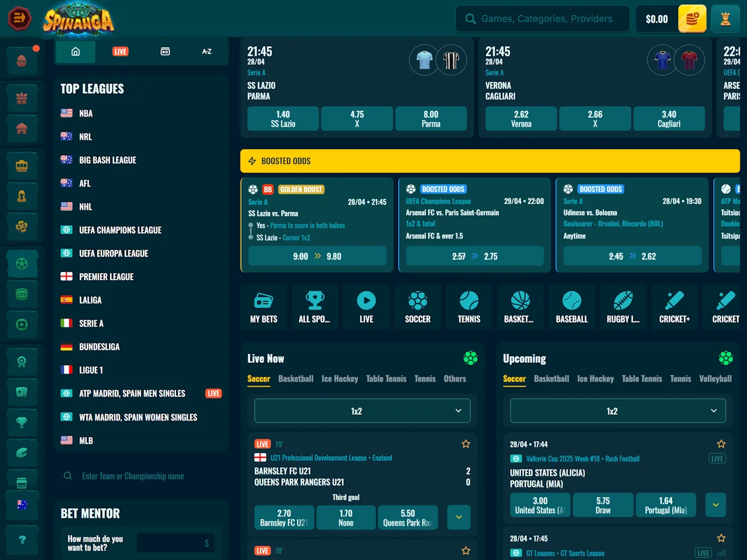Open the playing cards icon in sidebar
Image resolution: width=747 pixels, height=560 pixels.
pyautogui.click(x=22, y=392)
